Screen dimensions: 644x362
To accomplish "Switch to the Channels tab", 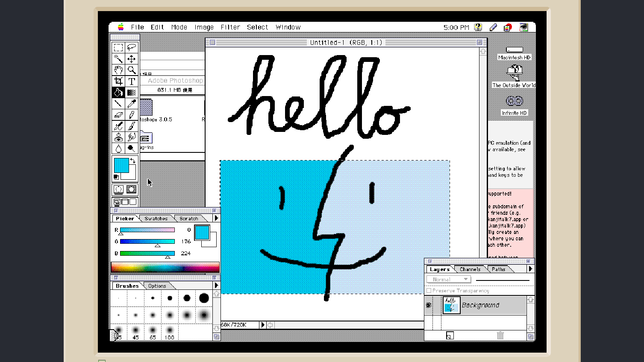I will pos(470,269).
